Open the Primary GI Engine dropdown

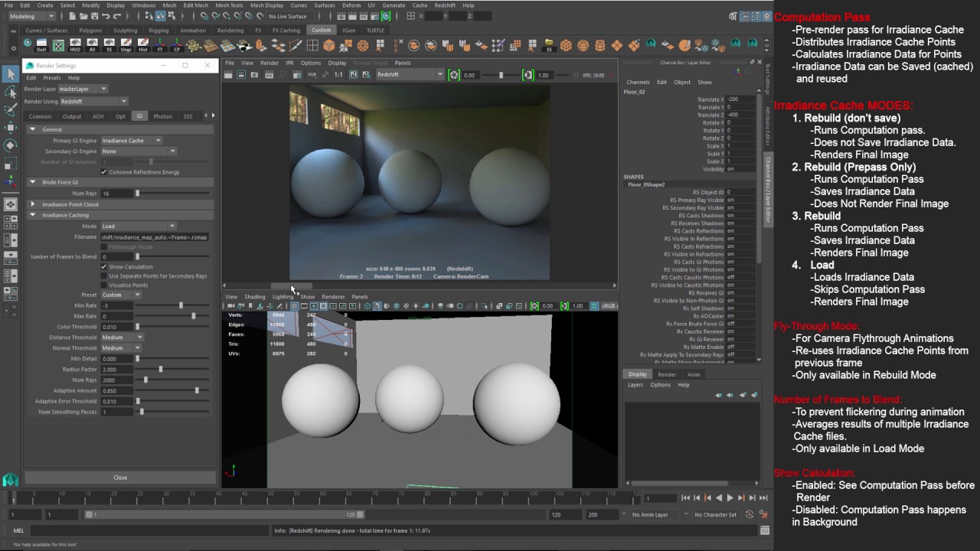[131, 141]
